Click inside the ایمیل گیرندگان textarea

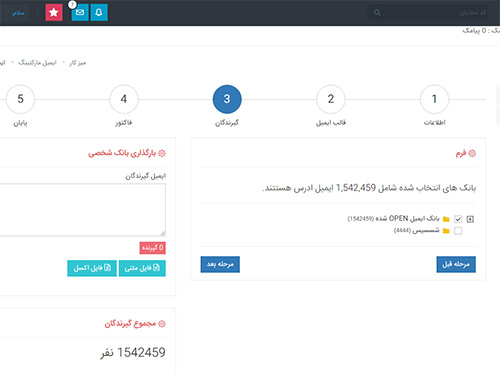click(x=82, y=210)
